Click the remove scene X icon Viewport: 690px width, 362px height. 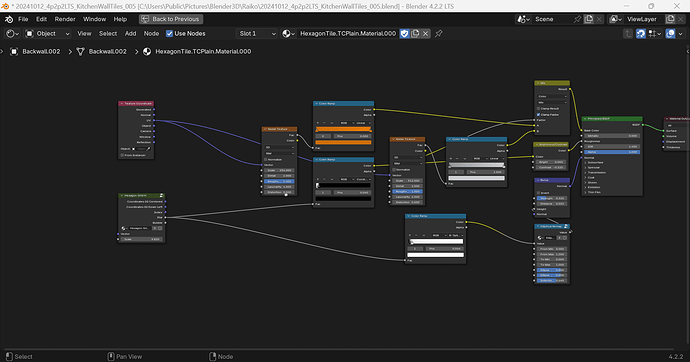click(598, 19)
